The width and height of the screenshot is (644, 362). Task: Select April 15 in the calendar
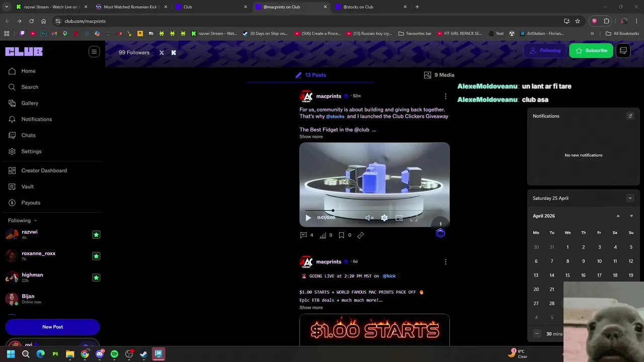click(568, 276)
